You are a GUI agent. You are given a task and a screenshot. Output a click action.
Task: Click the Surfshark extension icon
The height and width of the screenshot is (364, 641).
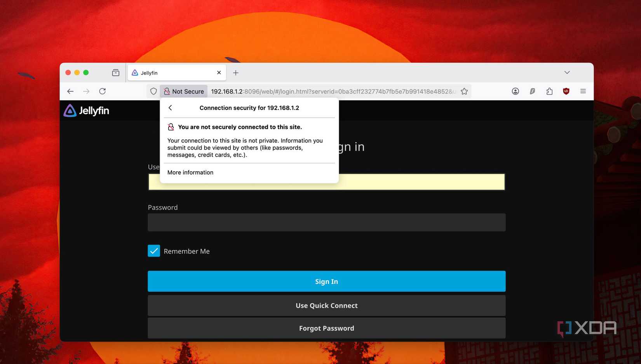coord(532,91)
